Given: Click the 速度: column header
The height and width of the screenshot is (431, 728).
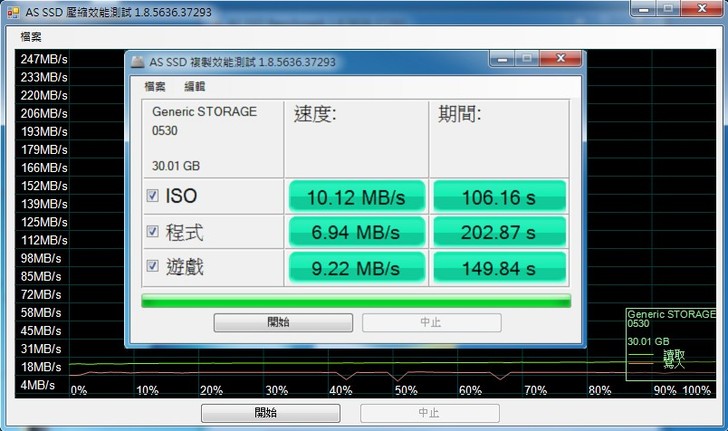Looking at the screenshot, I should [315, 114].
